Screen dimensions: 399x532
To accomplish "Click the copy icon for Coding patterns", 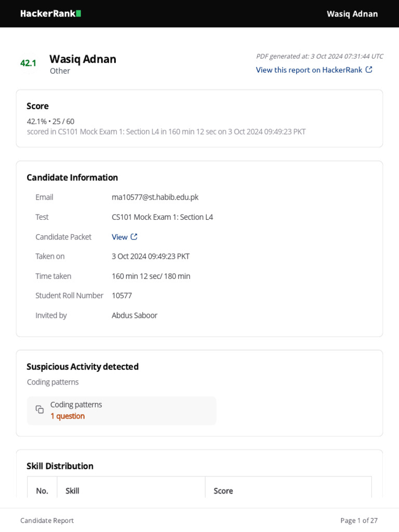I will tap(39, 409).
